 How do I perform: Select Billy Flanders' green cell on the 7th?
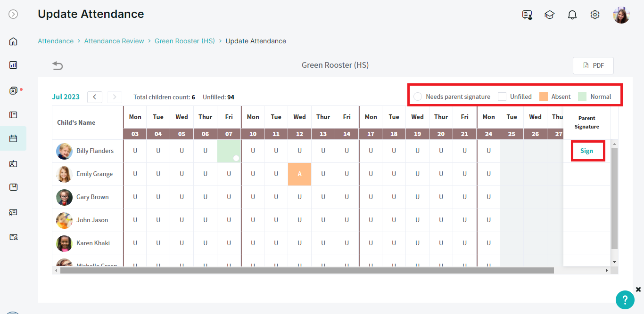click(229, 151)
